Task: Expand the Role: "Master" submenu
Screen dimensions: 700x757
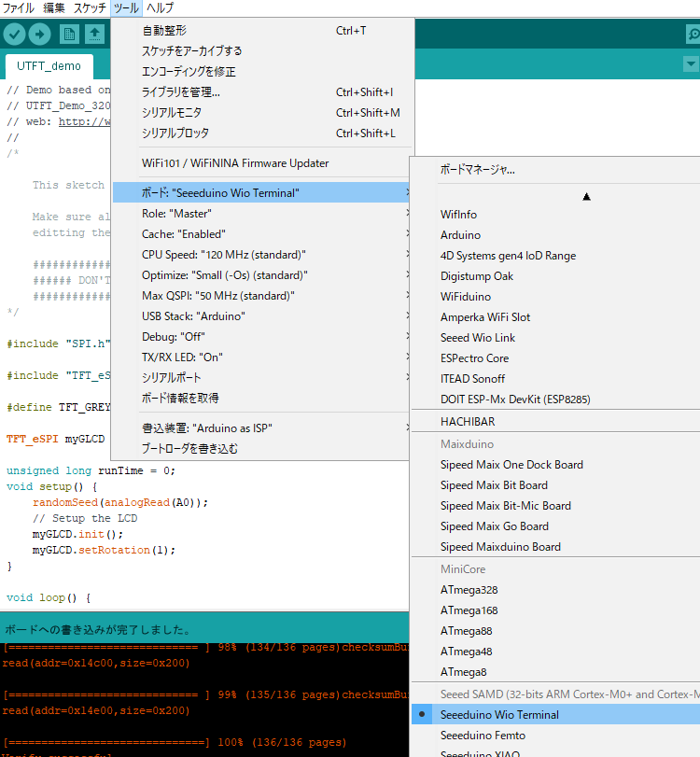Action: click(x=261, y=214)
